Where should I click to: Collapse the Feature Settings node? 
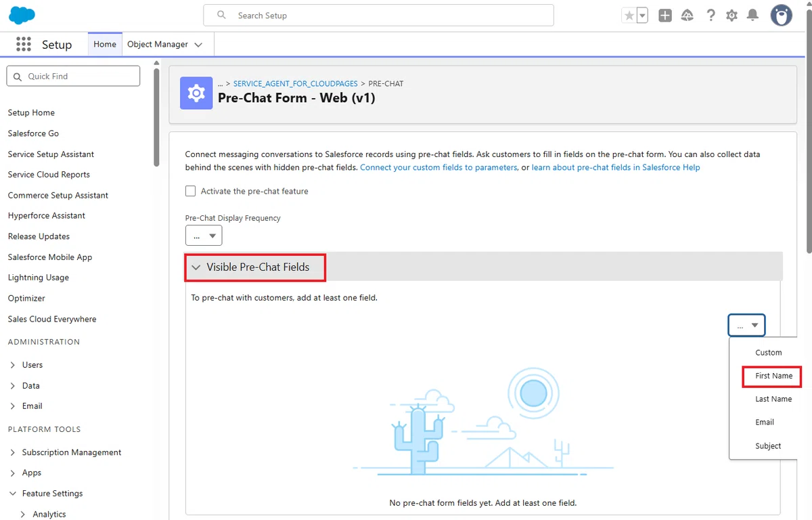13,494
